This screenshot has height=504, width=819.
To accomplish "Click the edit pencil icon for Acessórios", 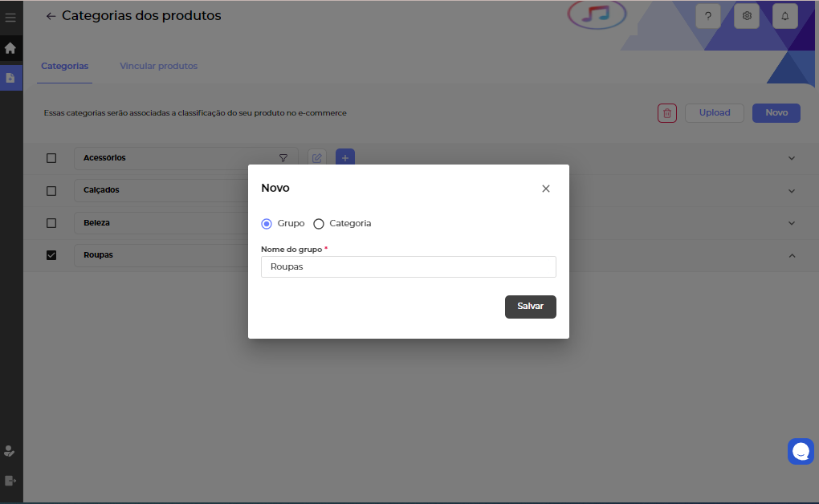I will [317, 158].
